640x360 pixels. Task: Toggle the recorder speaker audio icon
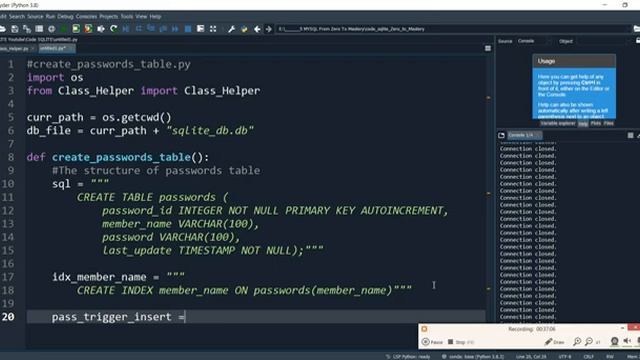(x=627, y=342)
